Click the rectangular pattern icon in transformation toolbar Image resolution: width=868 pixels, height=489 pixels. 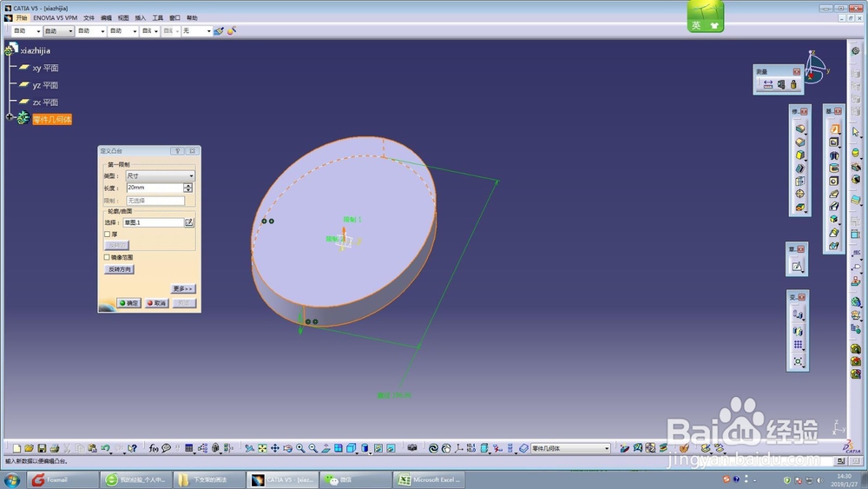pos(798,345)
